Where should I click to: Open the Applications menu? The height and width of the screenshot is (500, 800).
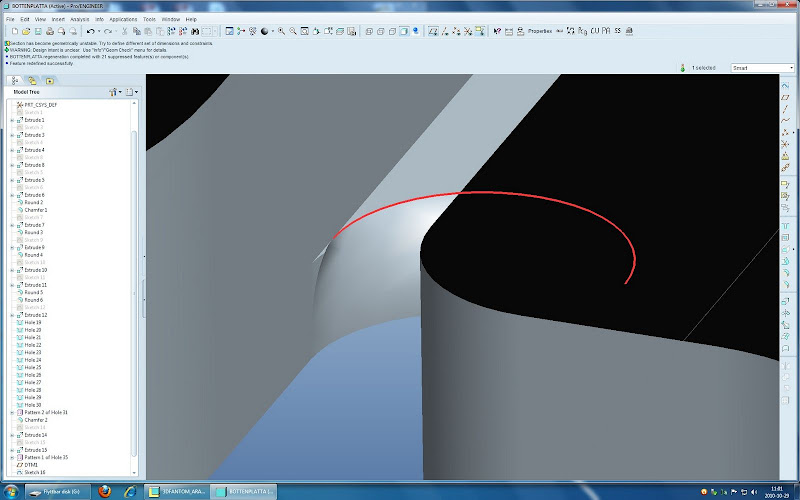[123, 19]
